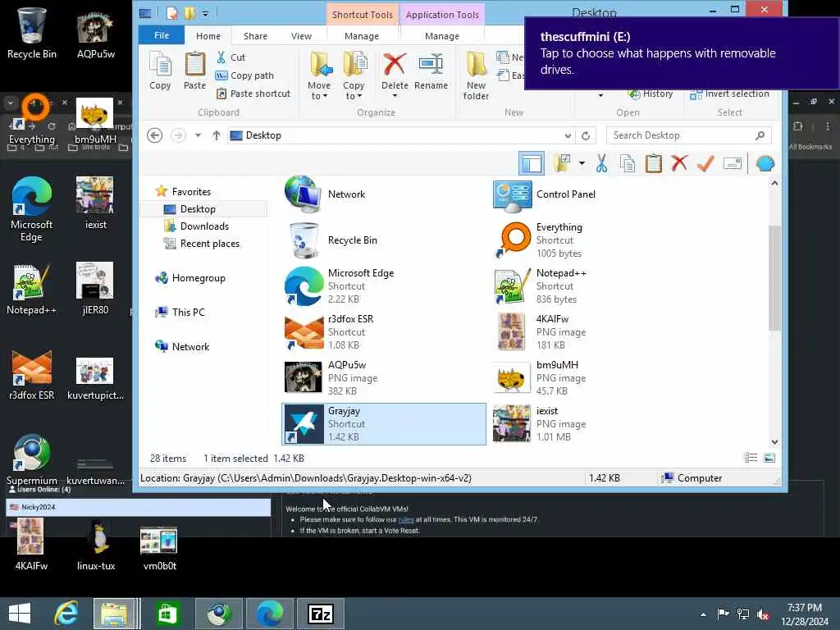Switch to the Home ribbon tab
The height and width of the screenshot is (630, 840).
[x=208, y=36]
